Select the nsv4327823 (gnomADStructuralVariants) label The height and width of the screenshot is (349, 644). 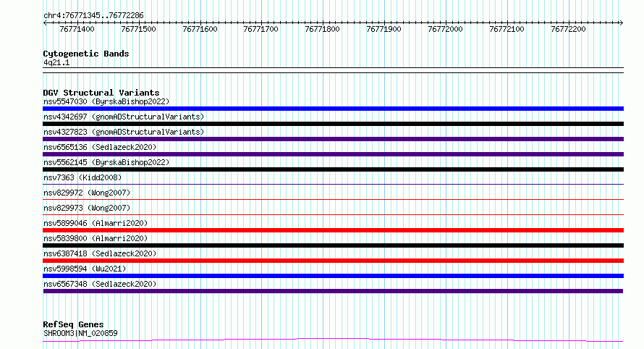pos(124,132)
